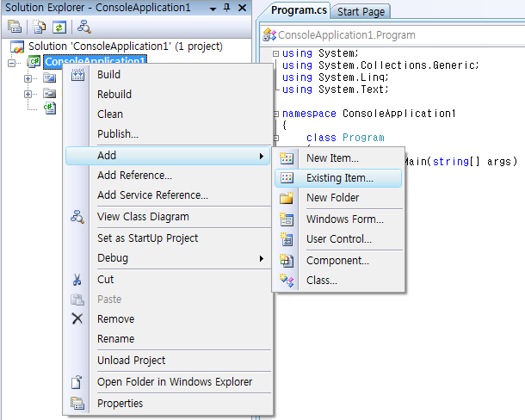The width and height of the screenshot is (525, 420).
Task: Collapse the ConsoleApplication1 project node
Action: point(11,63)
